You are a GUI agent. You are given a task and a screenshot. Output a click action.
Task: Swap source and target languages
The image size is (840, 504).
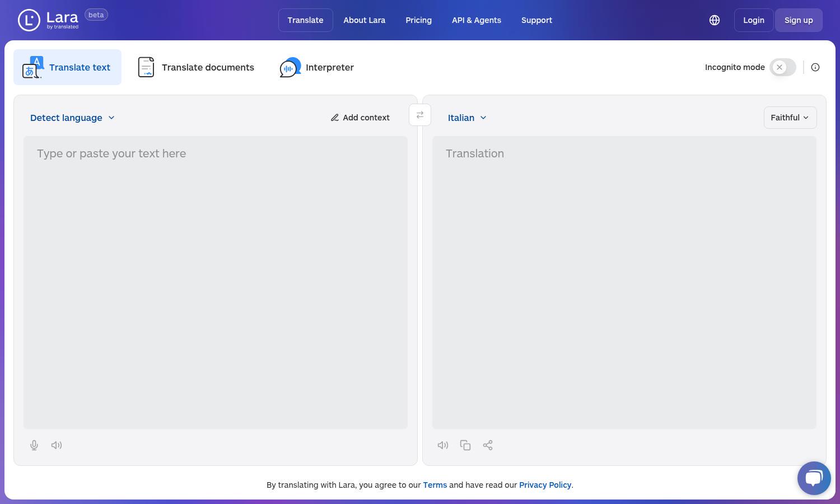[x=420, y=115]
